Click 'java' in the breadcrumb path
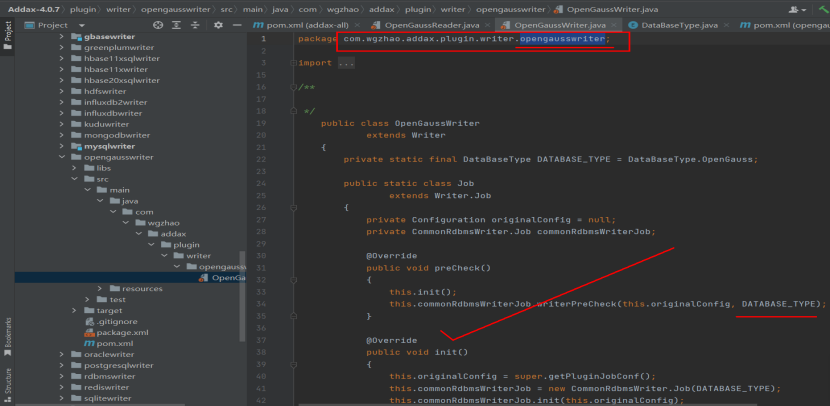830x406 pixels. click(x=278, y=10)
